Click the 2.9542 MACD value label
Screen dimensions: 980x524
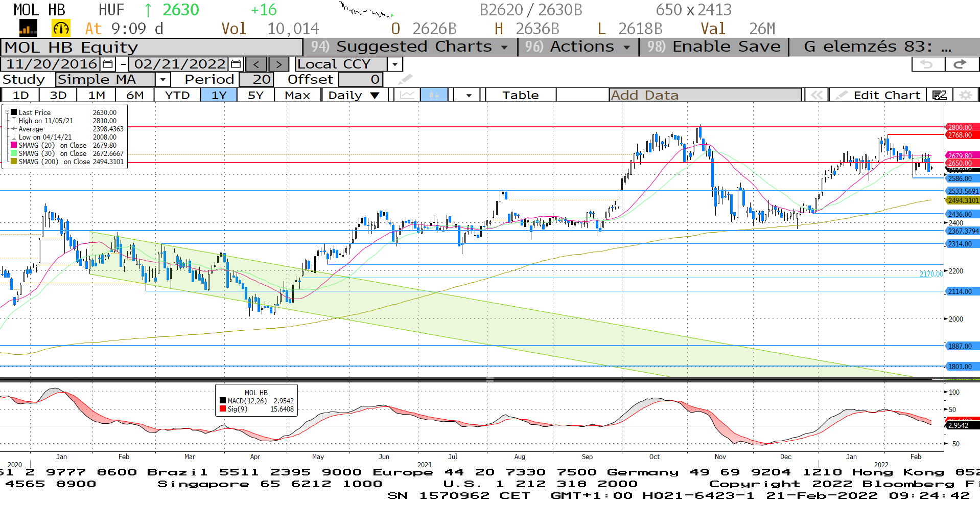pyautogui.click(x=962, y=425)
